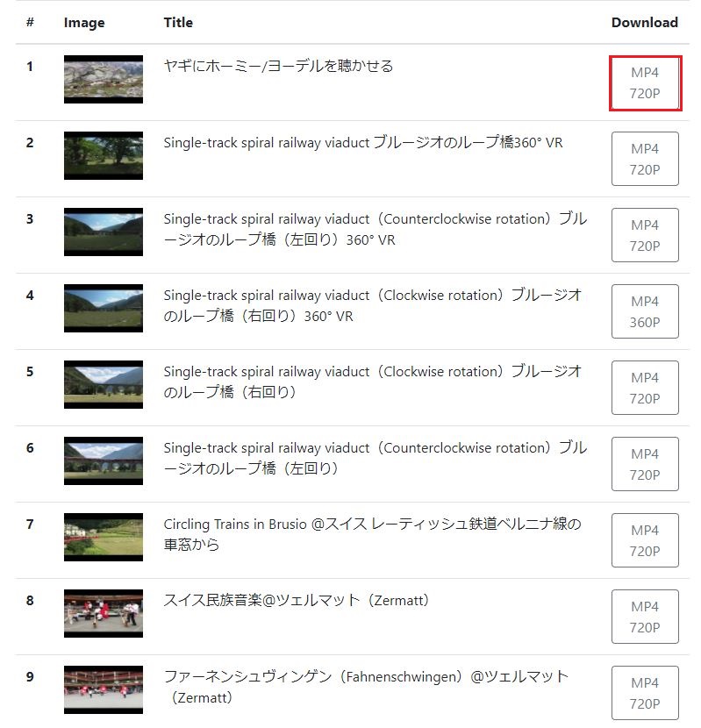This screenshot has height=728, width=701.
Task: Download video 1 as MP4 720P
Action: tap(645, 83)
